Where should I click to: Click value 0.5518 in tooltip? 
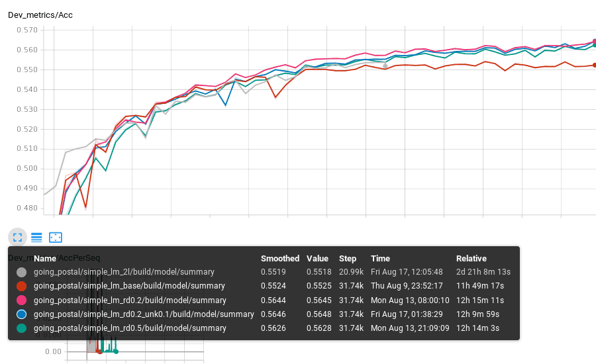[319, 272]
